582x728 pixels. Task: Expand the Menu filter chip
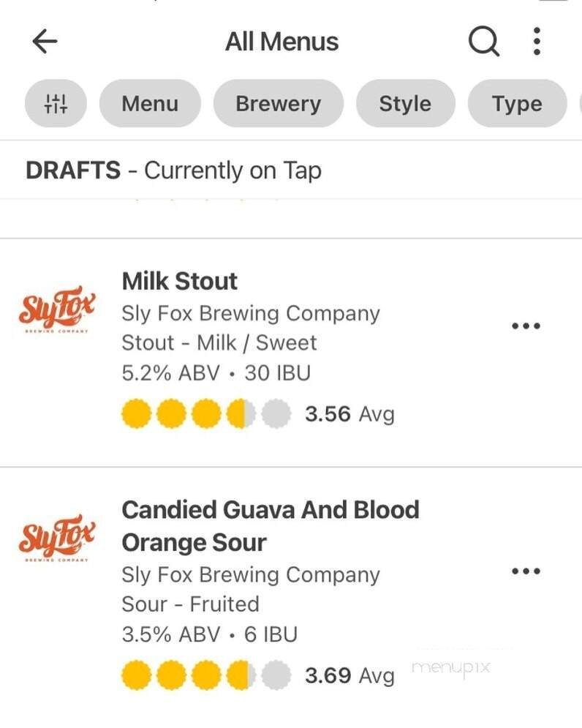pyautogui.click(x=150, y=104)
